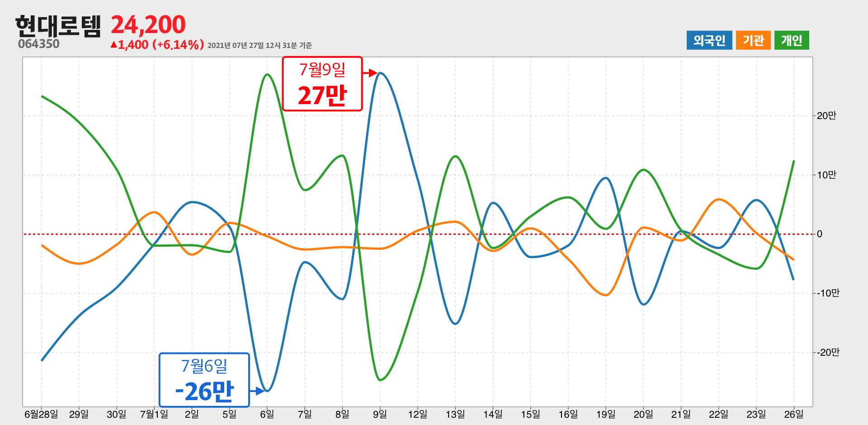Click the 15일 x-axis label
The image size is (868, 425).
530,414
